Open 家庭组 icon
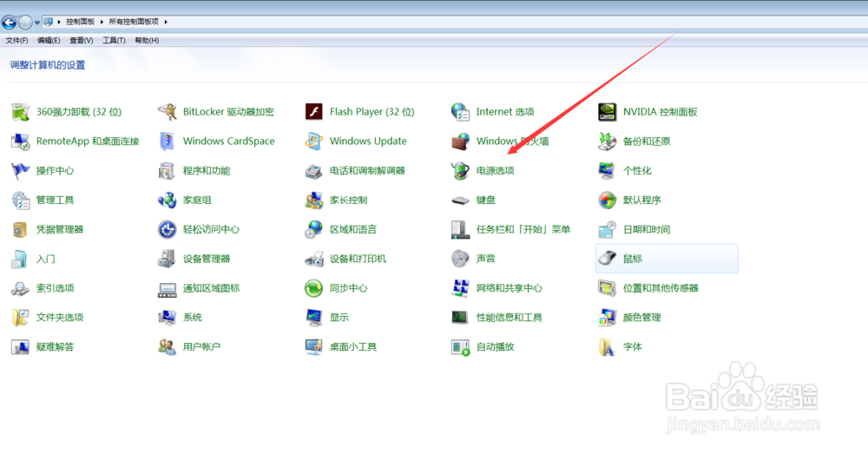868x454 pixels. 168,200
